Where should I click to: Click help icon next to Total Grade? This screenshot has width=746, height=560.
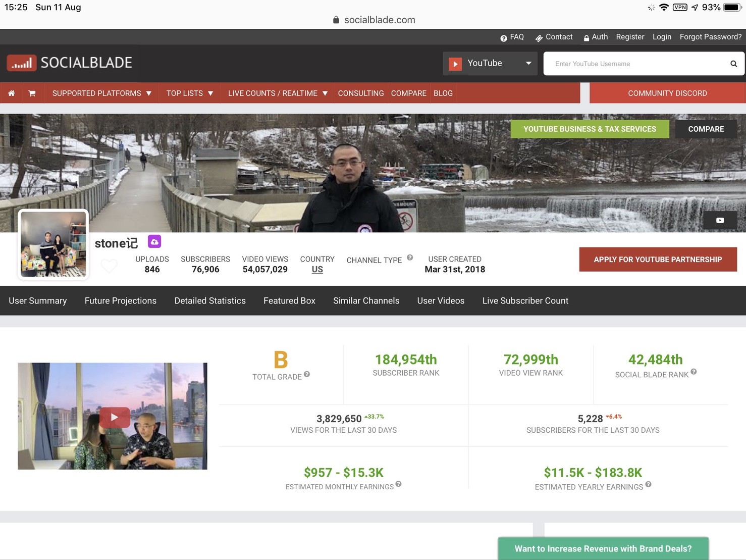coord(307,374)
